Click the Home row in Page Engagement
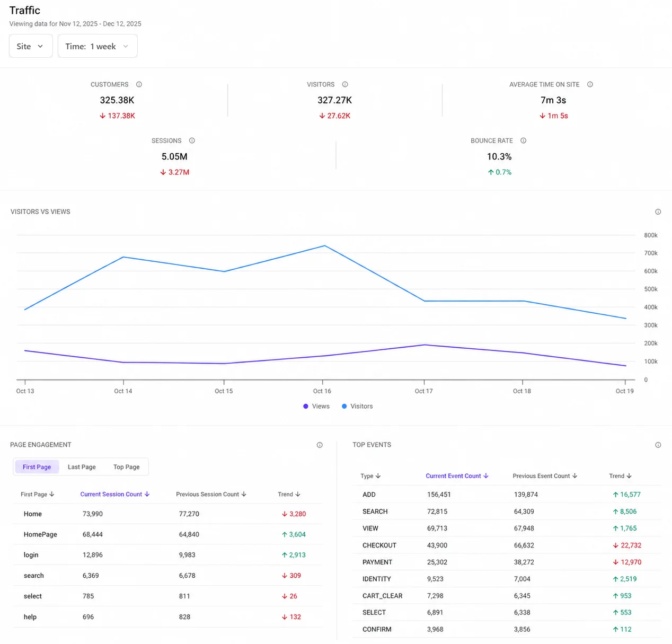 pyautogui.click(x=167, y=514)
